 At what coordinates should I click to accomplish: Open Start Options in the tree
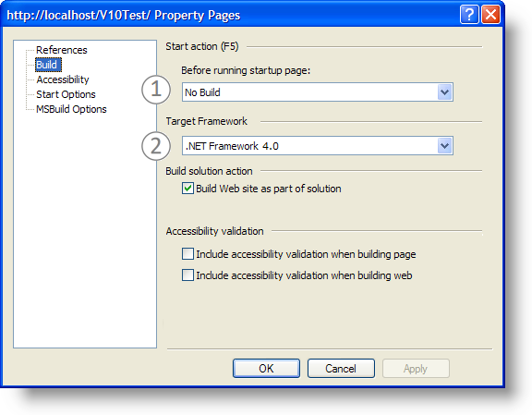pos(66,94)
